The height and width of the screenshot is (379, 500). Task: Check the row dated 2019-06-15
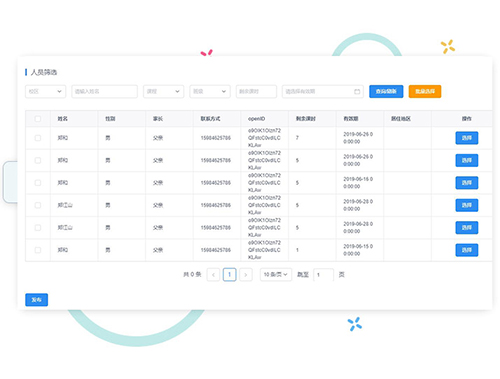(x=38, y=250)
